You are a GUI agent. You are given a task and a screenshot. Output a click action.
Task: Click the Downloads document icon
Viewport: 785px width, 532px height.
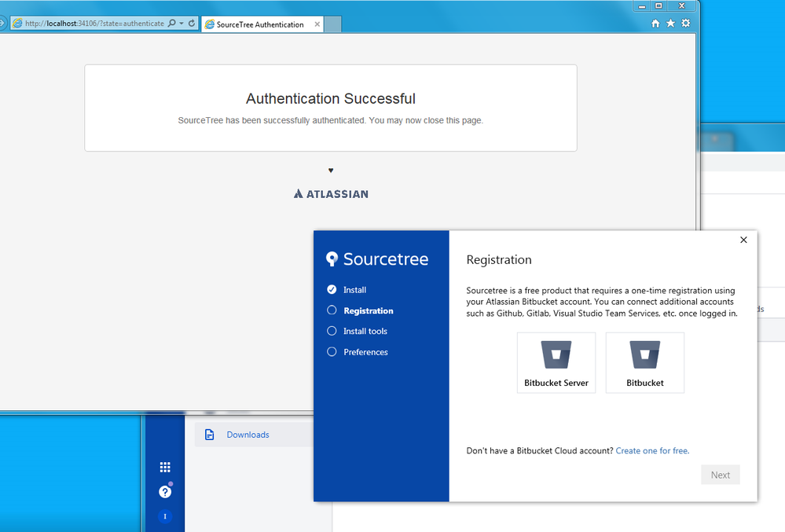pyautogui.click(x=209, y=435)
